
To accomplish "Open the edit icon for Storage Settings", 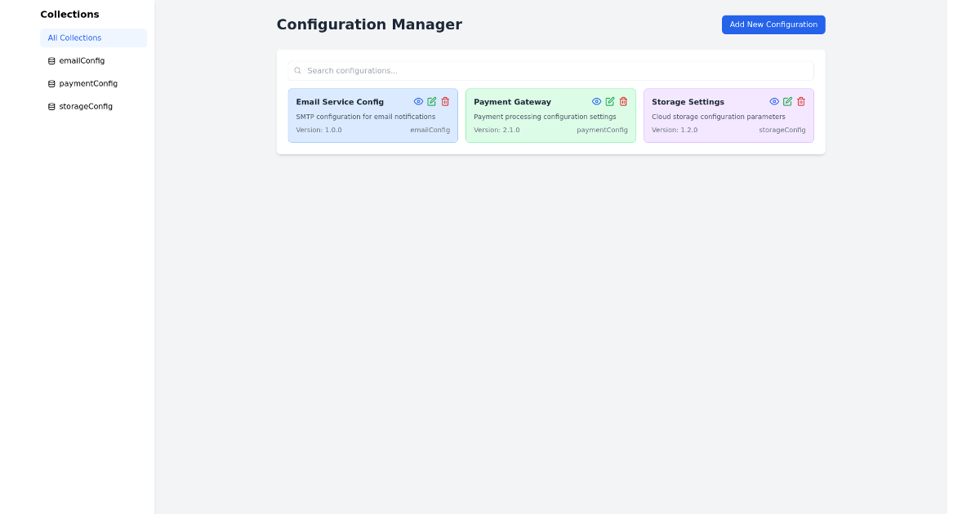I will click(786, 101).
